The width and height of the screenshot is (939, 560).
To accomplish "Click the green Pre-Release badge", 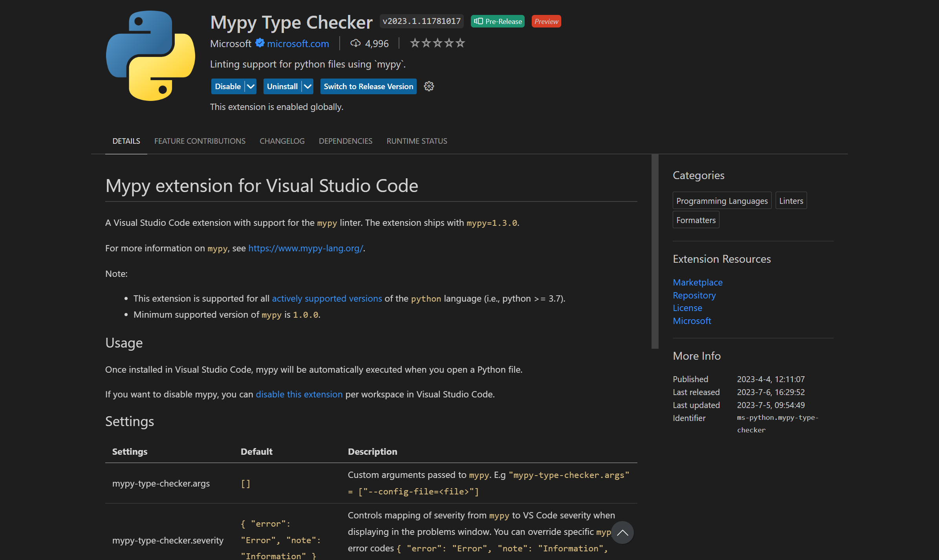I will (x=497, y=21).
